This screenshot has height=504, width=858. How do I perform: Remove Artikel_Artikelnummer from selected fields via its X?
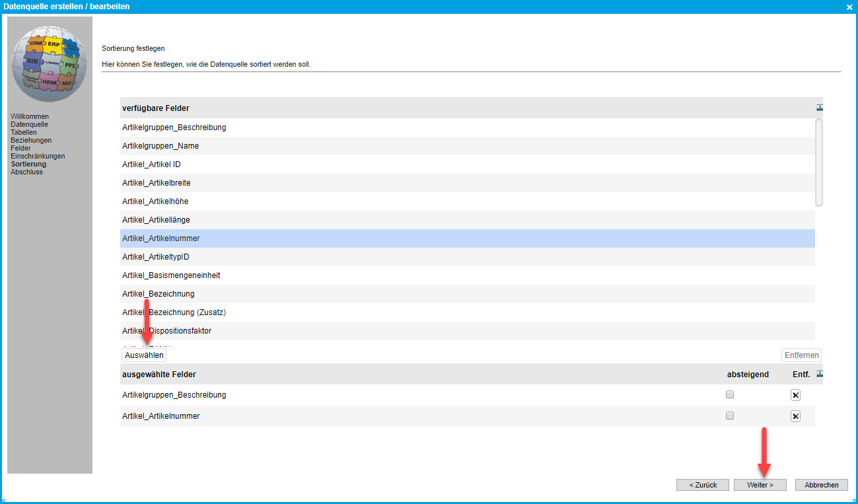pyautogui.click(x=795, y=416)
